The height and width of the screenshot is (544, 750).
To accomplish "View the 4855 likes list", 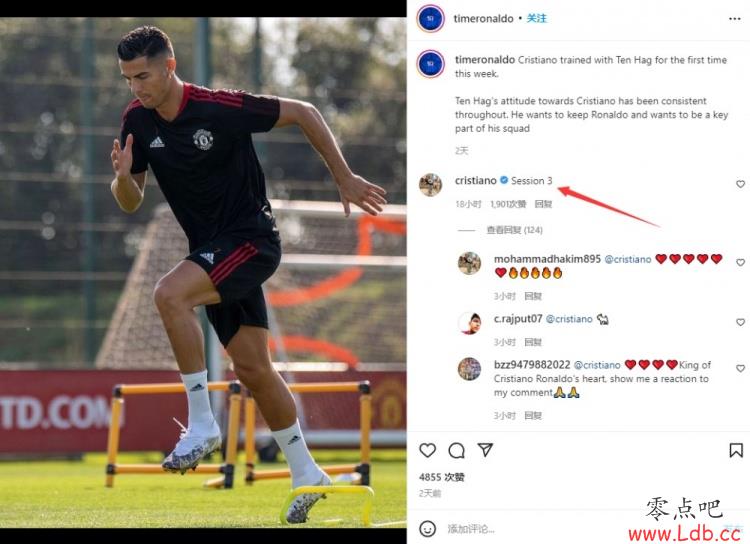I will pos(441,477).
